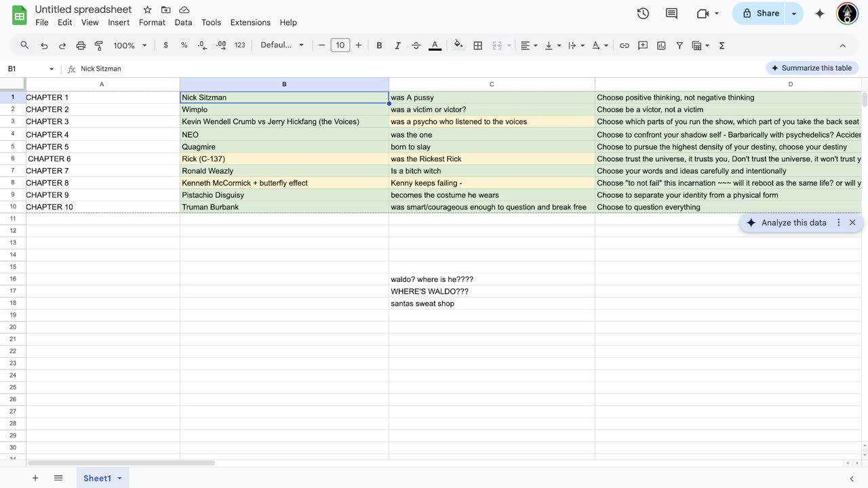The width and height of the screenshot is (868, 488).
Task: Click cell containing Truman Burbank
Action: 284,207
